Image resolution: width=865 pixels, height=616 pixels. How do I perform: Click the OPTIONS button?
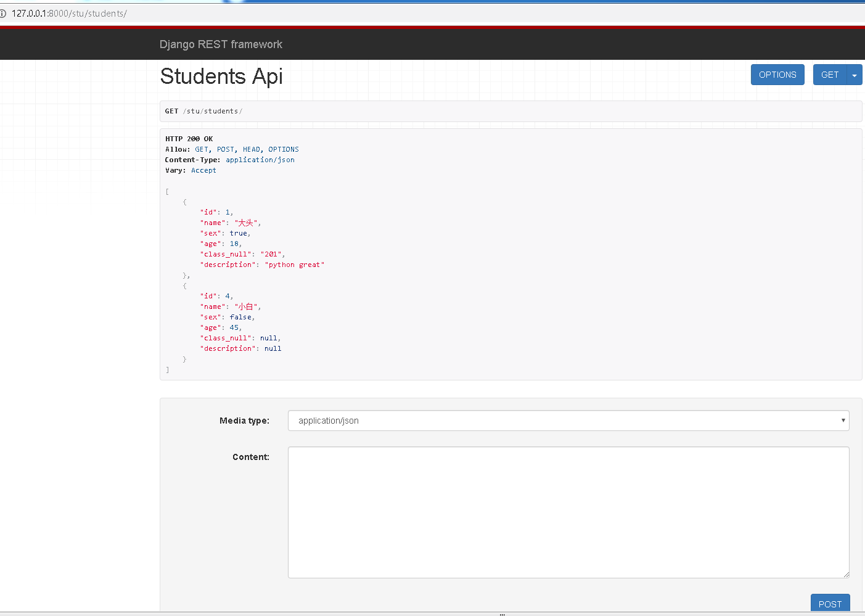(777, 75)
